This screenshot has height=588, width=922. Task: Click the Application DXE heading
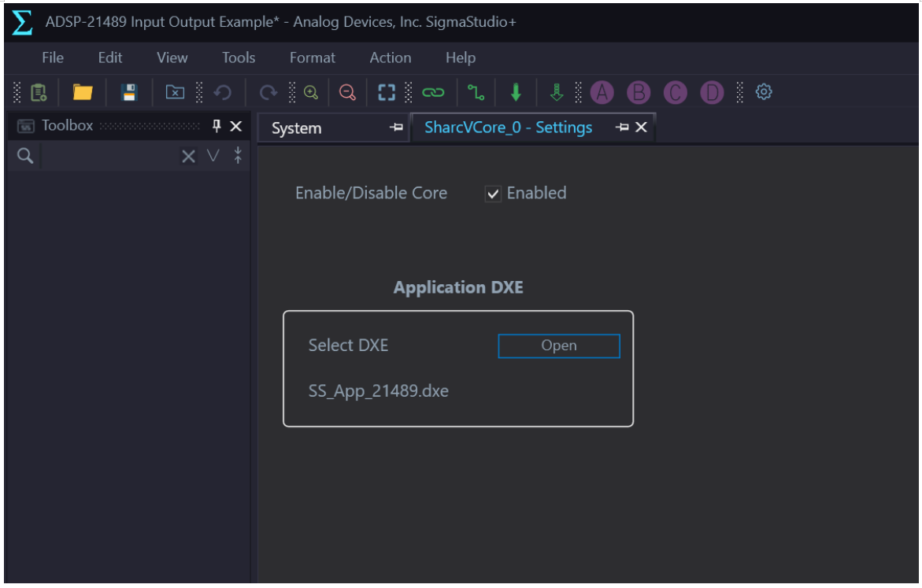(458, 287)
